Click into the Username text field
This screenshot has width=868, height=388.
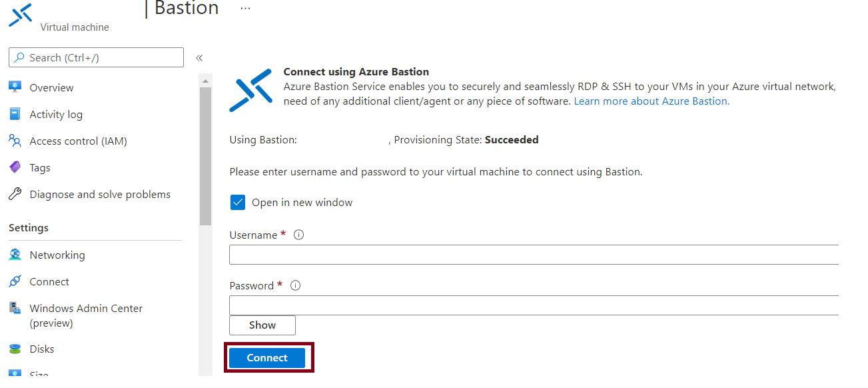[x=534, y=255]
